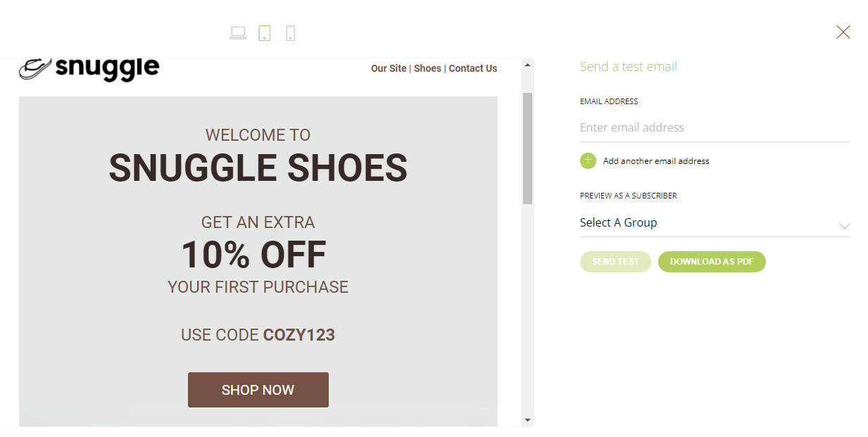Click the Shop Now button in email

tap(258, 390)
